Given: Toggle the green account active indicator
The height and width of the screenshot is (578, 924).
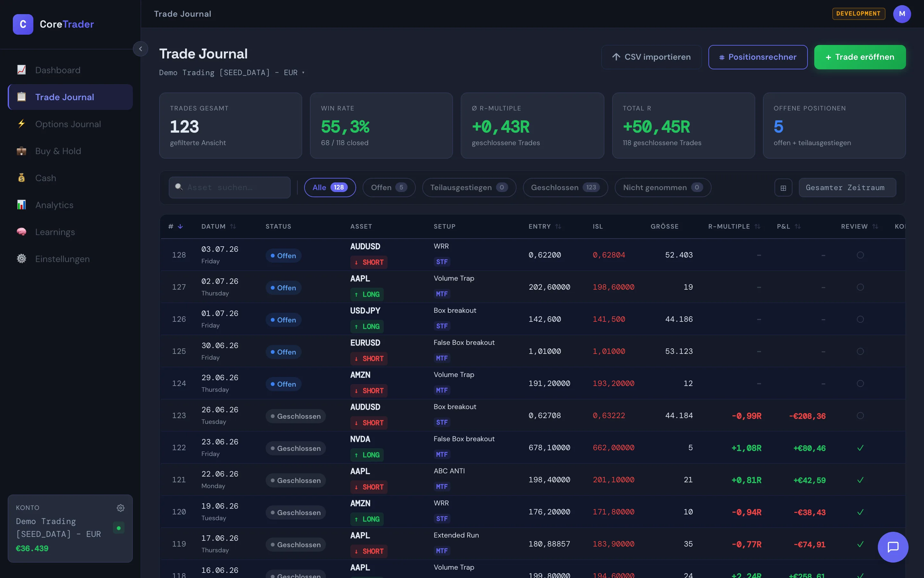Looking at the screenshot, I should 119,528.
